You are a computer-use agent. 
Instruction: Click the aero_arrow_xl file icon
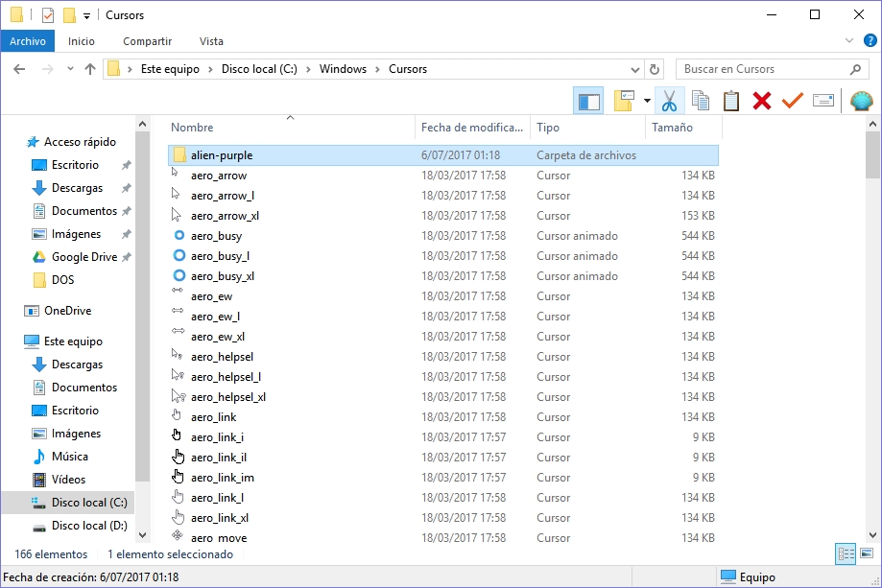click(x=176, y=215)
